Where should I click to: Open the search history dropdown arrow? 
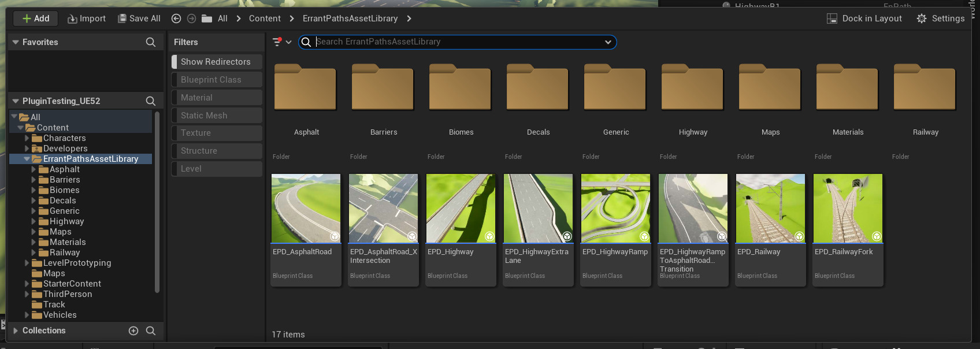tap(608, 42)
